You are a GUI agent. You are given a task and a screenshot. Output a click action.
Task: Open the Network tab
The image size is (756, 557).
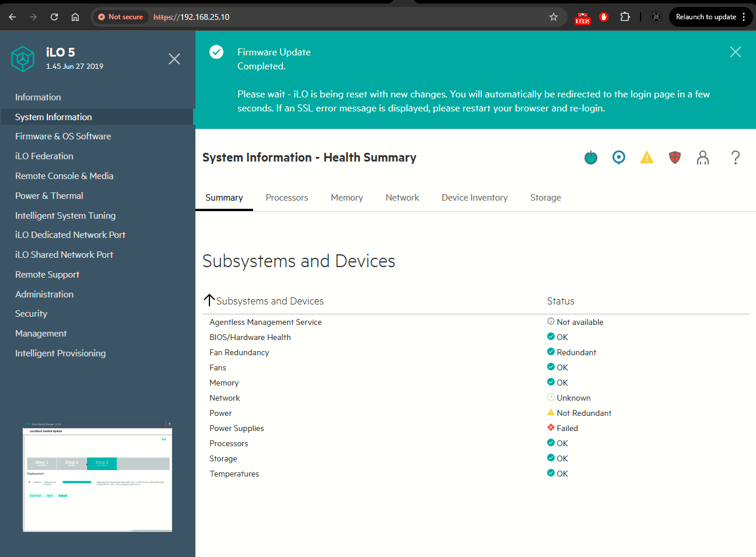click(402, 198)
